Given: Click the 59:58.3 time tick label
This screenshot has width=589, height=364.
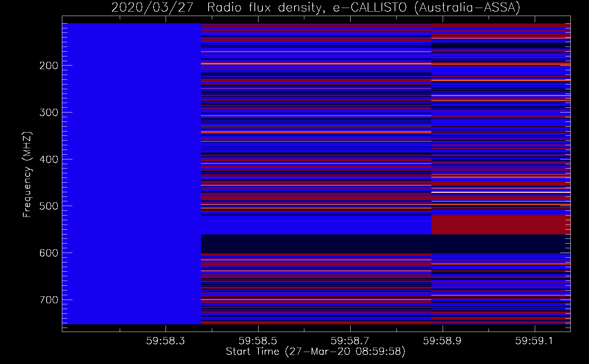Looking at the screenshot, I should pos(166,341).
